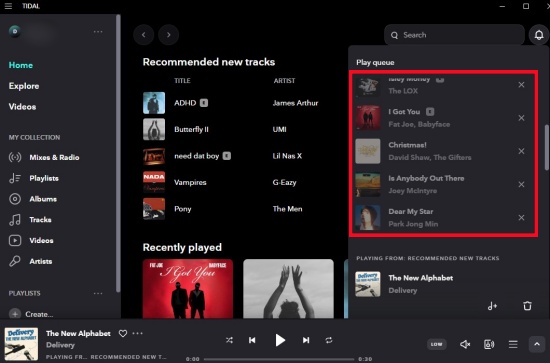Open Mixes & Radio collection

tap(44, 157)
